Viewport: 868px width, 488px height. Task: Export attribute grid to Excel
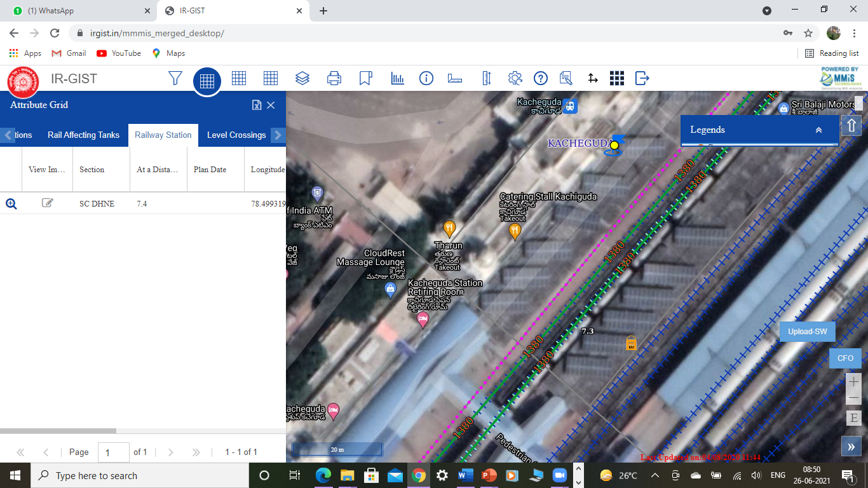pos(256,105)
